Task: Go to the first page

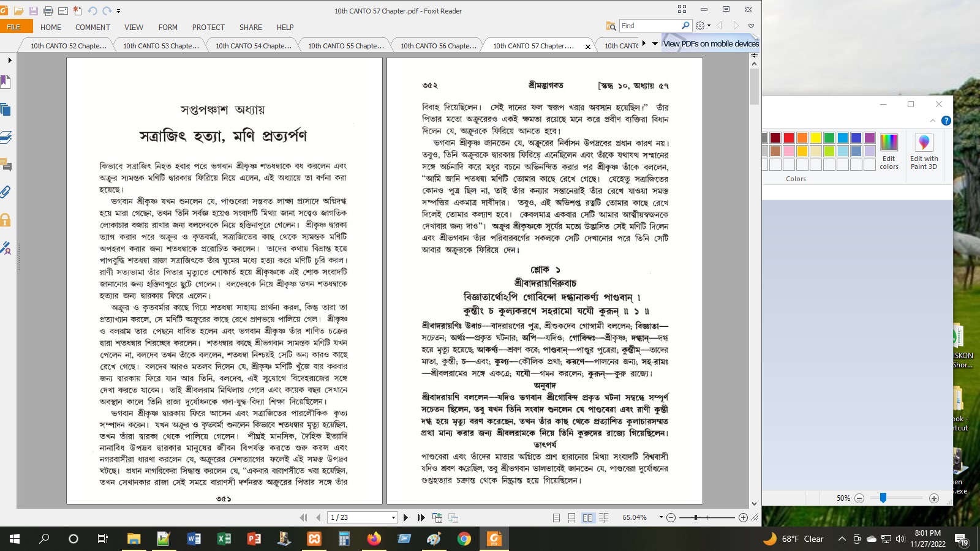Action: coord(303,517)
